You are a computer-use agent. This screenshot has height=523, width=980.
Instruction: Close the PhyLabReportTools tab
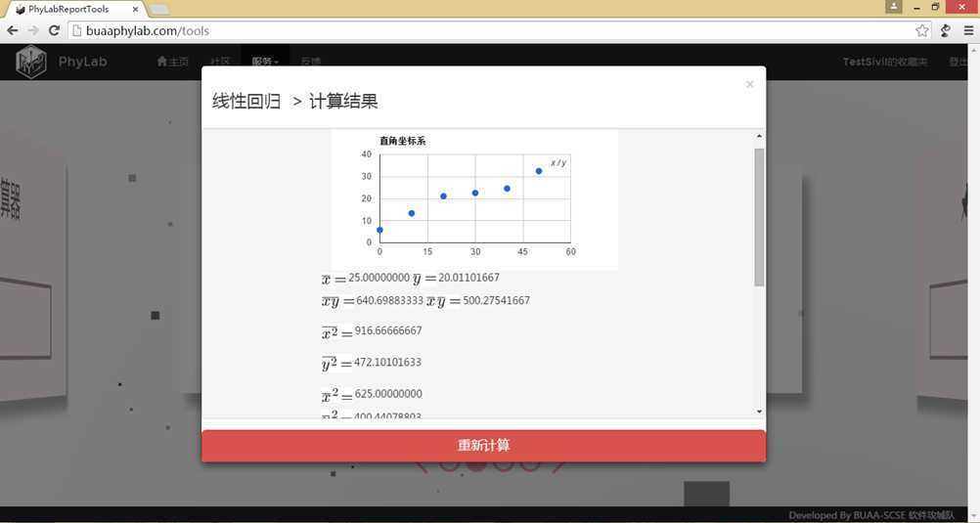135,10
